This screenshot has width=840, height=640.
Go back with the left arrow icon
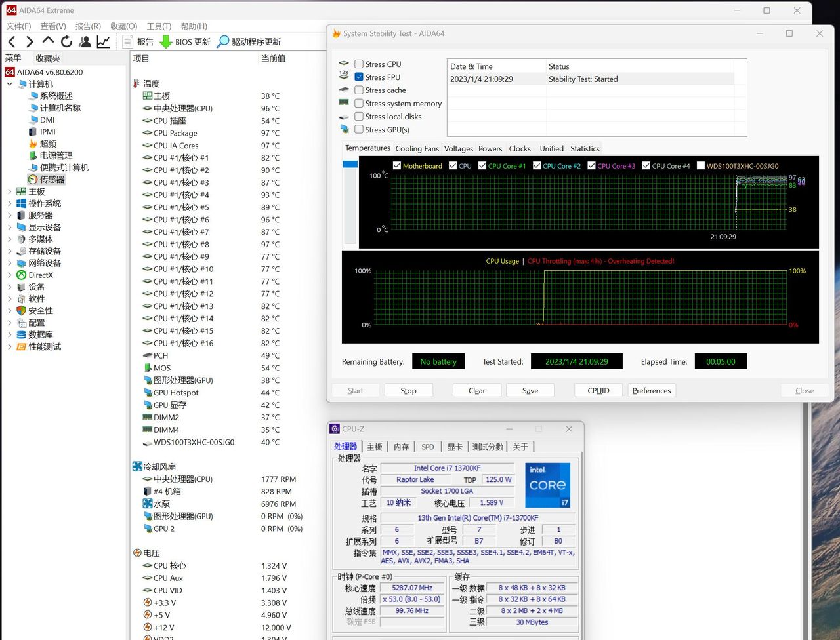[12, 41]
